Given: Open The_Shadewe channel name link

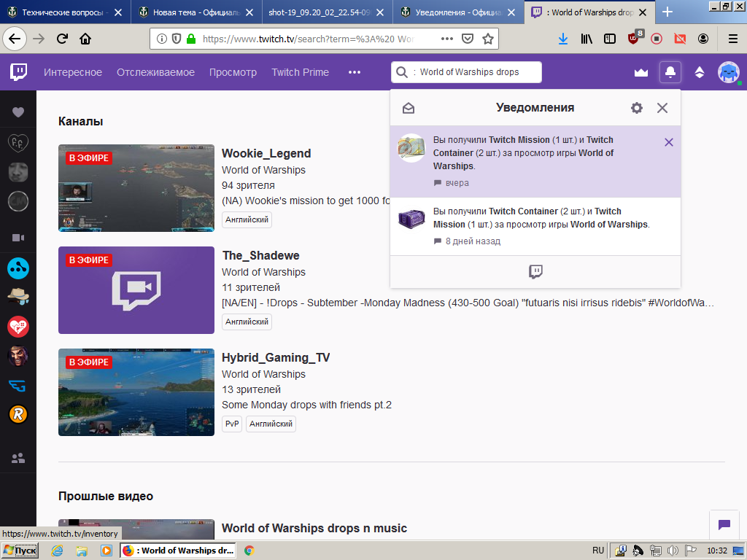Looking at the screenshot, I should pyautogui.click(x=260, y=256).
